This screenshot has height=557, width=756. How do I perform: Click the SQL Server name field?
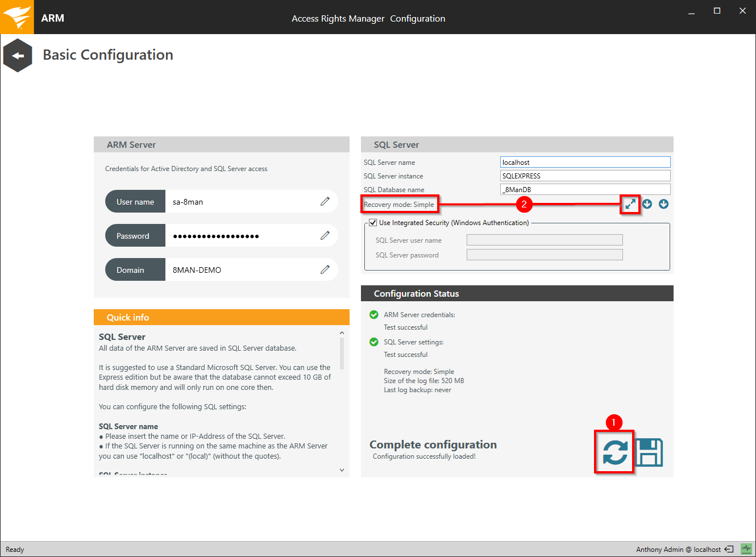(585, 162)
